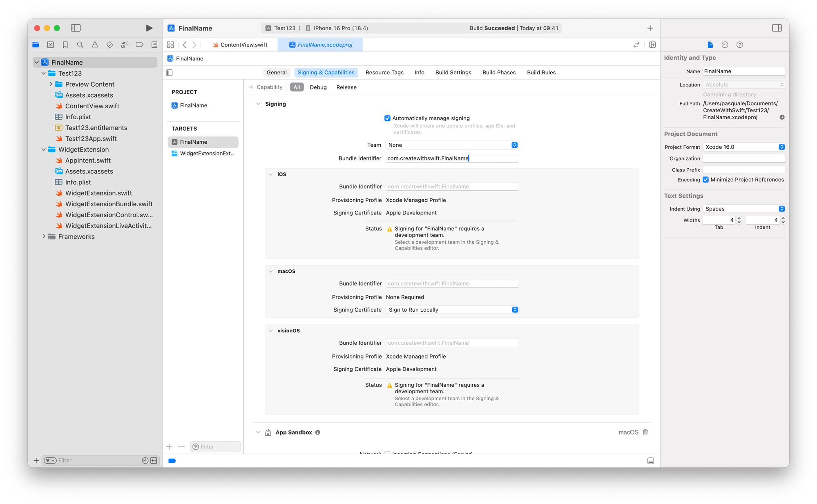Screen dimensions: 817x504
Task: Show the Breakpoint navigator icon
Action: coord(139,45)
